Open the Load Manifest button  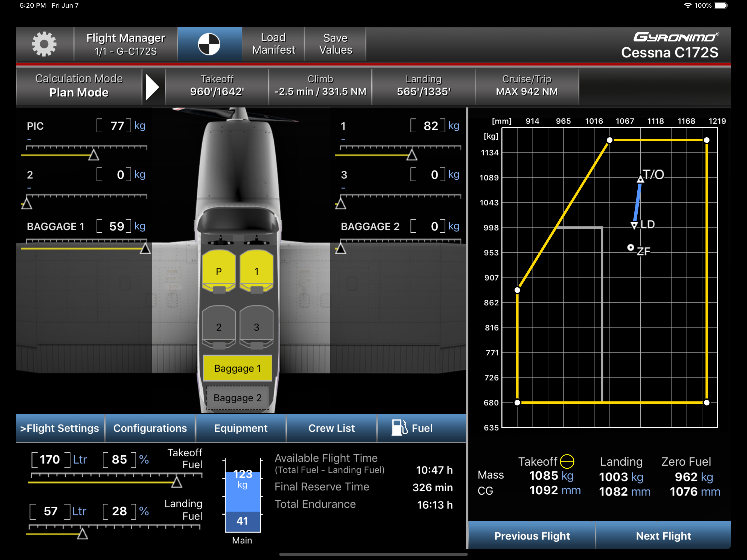pos(273,44)
